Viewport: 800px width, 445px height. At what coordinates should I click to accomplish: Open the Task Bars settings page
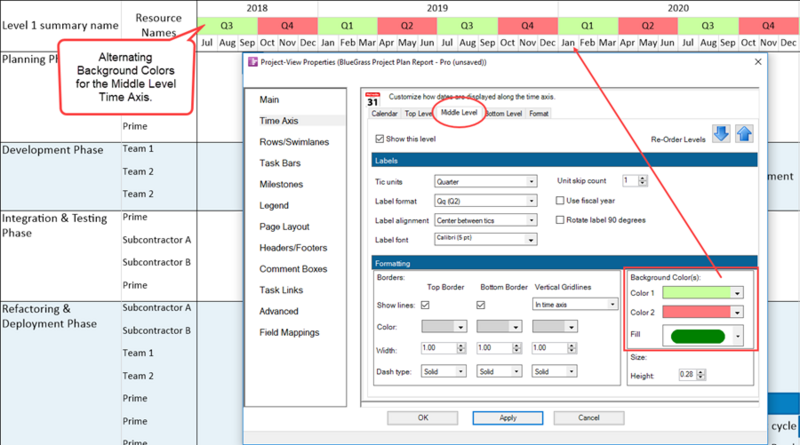[280, 163]
